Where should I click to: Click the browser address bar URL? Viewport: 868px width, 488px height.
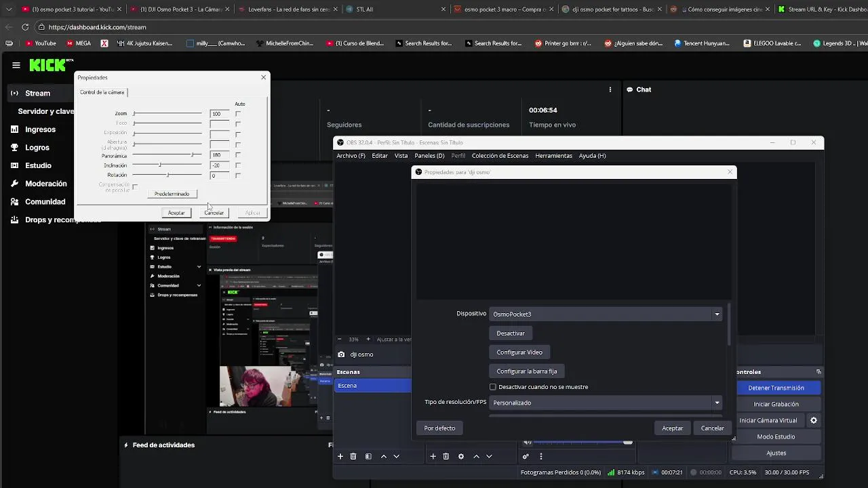pos(97,27)
